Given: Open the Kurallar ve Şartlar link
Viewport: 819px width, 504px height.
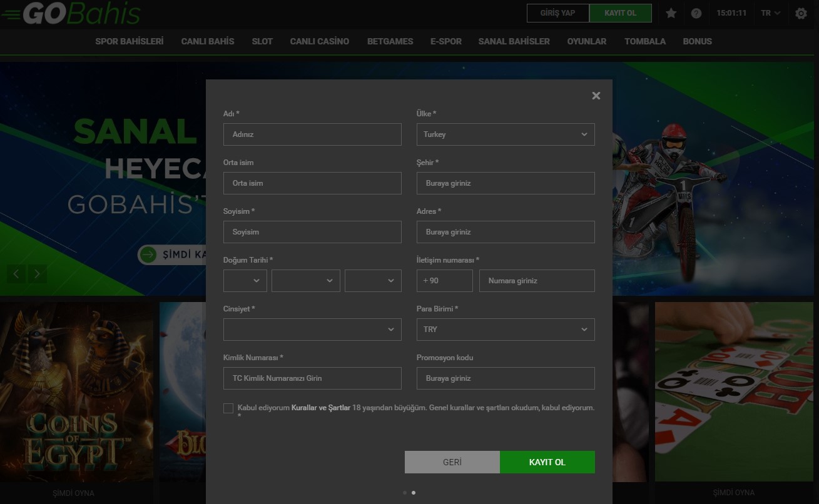Looking at the screenshot, I should [321, 408].
